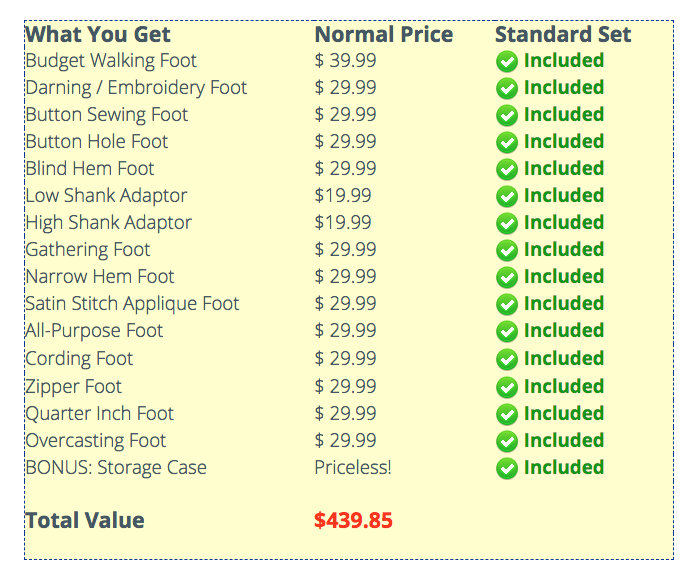Click the Quarter Inch Foot label

click(x=99, y=414)
